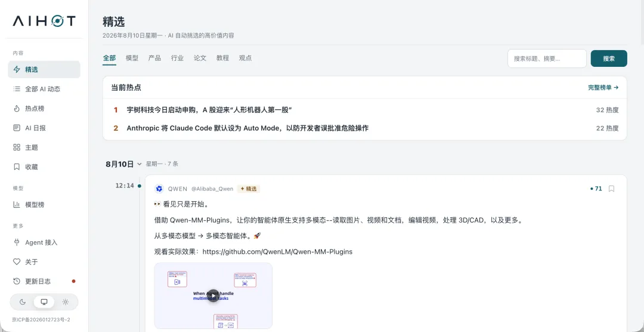Select the 模型 tab
This screenshot has height=332, width=644.
tap(132, 58)
